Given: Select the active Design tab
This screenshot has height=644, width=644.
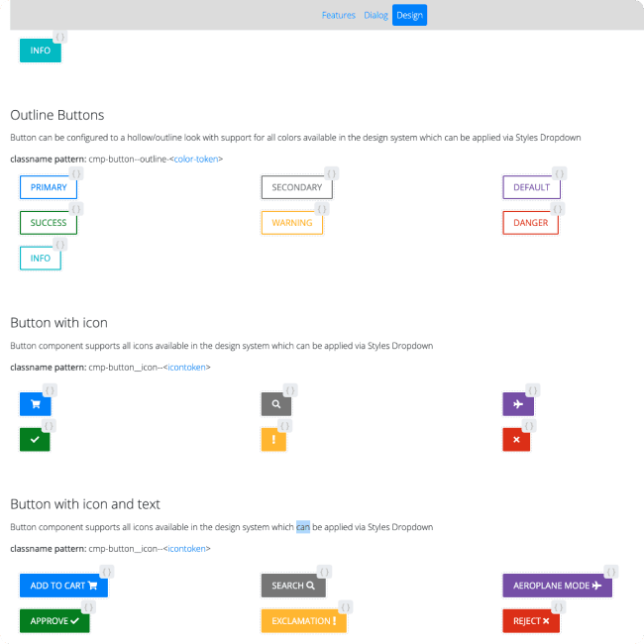Looking at the screenshot, I should point(409,16).
